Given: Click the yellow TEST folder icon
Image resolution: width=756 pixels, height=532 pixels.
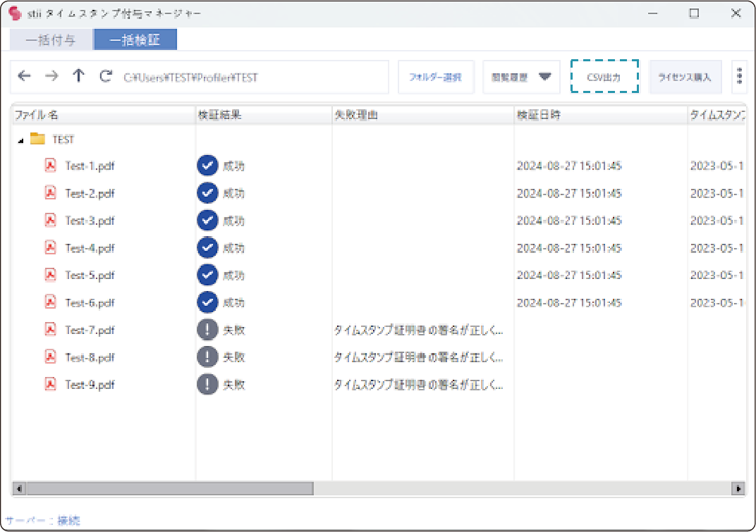Looking at the screenshot, I should (x=37, y=140).
